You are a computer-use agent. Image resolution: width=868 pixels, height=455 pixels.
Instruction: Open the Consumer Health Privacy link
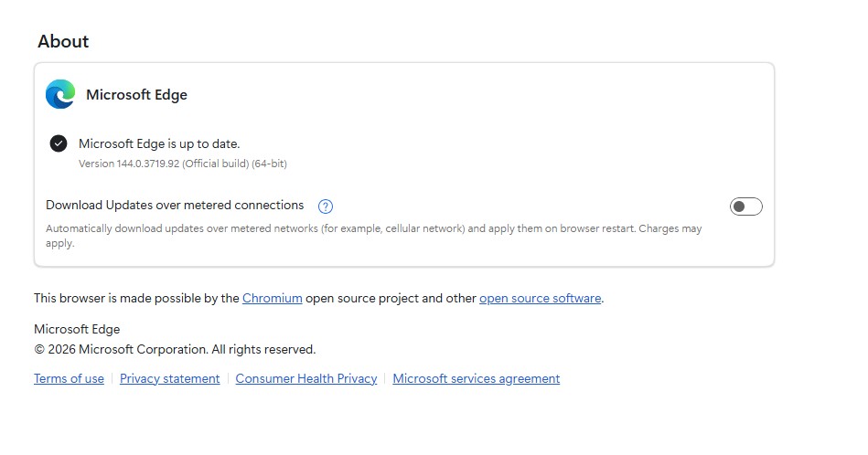(x=305, y=378)
